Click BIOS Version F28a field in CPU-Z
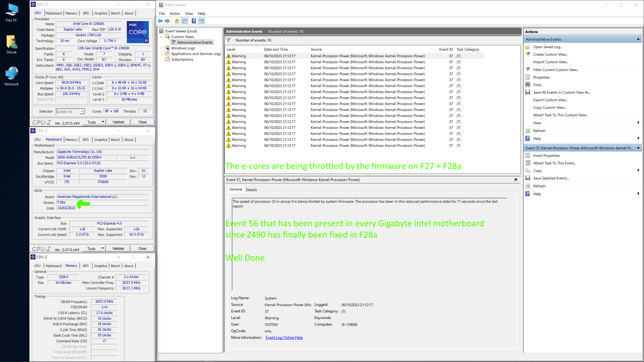This screenshot has width=644, height=362. (x=103, y=202)
